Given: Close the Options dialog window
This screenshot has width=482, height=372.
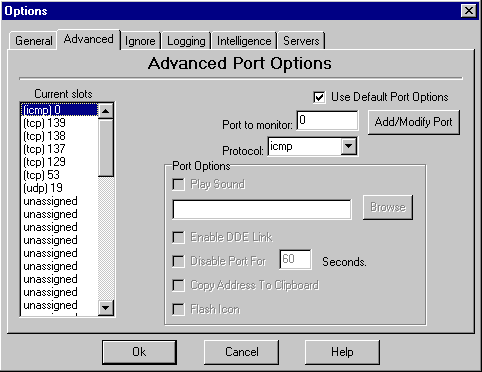Looking at the screenshot, I should pos(468,11).
